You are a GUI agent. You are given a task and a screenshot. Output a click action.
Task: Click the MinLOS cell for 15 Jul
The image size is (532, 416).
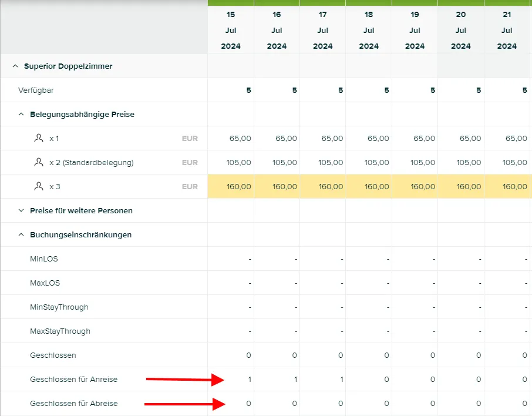click(231, 259)
